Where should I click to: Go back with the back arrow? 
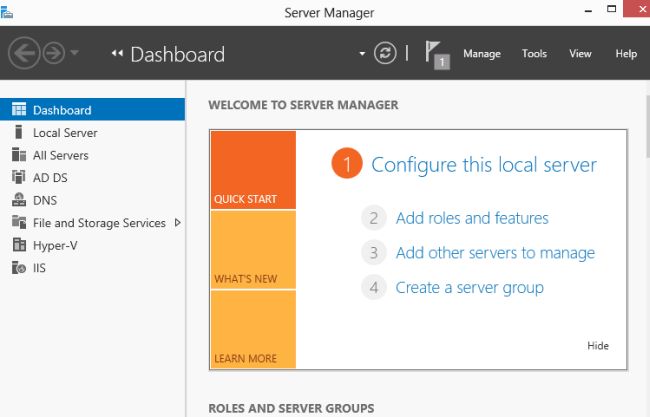click(23, 52)
